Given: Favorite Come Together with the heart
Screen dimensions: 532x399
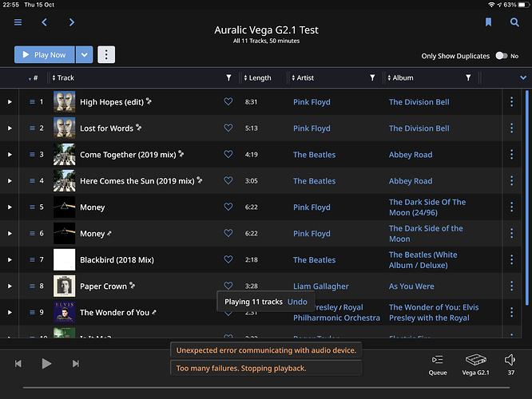Looking at the screenshot, I should pos(228,154).
